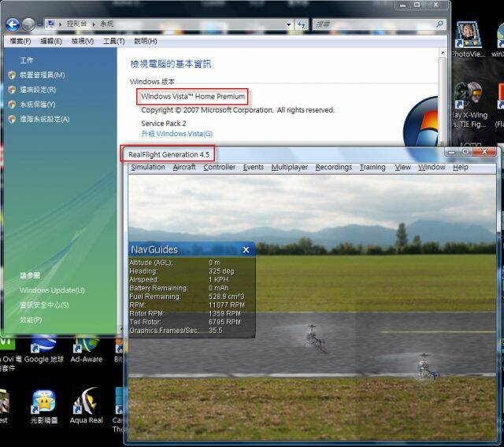This screenshot has height=447, width=504.
Task: Click shield icon next to 進階系統設定
Action: [x=12, y=119]
